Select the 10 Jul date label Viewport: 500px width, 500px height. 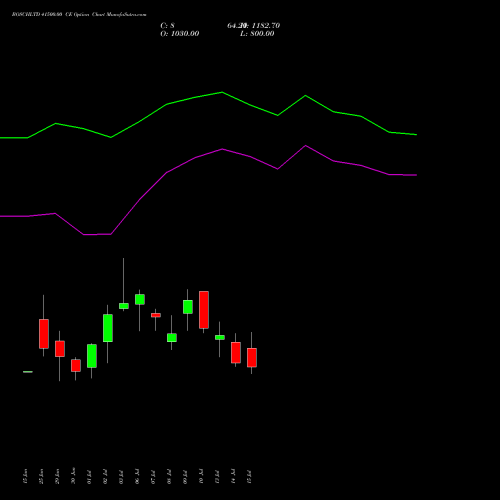[201, 476]
